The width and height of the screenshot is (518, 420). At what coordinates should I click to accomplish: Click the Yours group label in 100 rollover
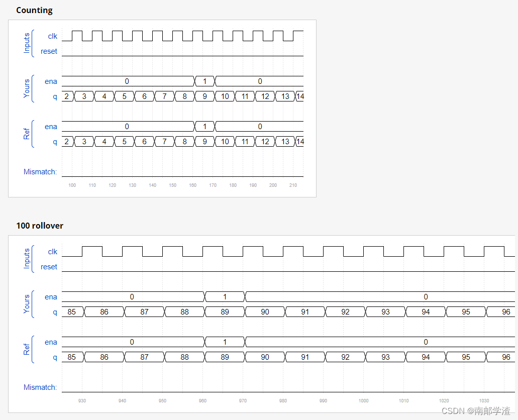point(26,304)
